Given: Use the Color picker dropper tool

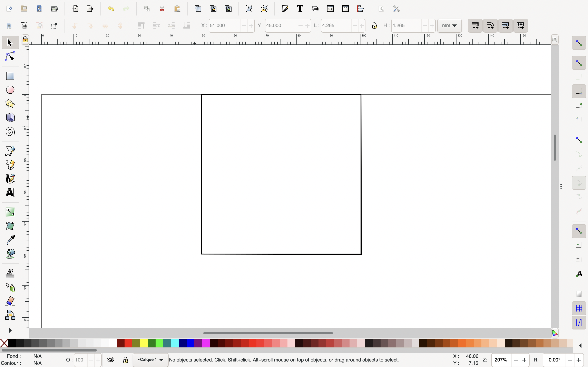Looking at the screenshot, I should point(10,240).
